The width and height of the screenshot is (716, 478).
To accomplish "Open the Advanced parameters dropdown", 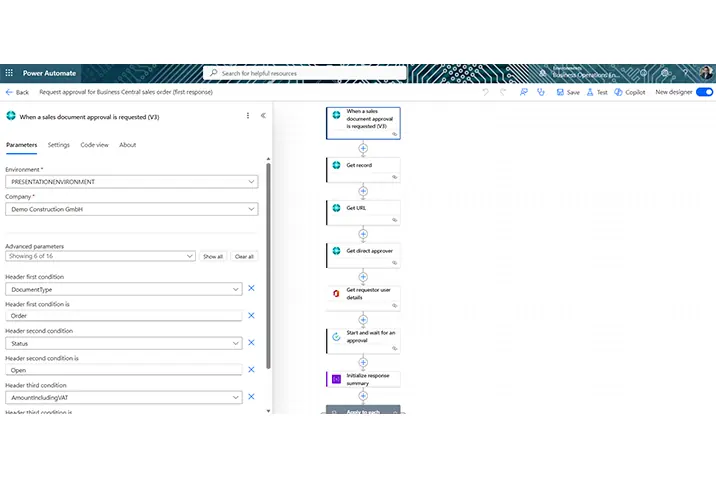I will pos(100,256).
